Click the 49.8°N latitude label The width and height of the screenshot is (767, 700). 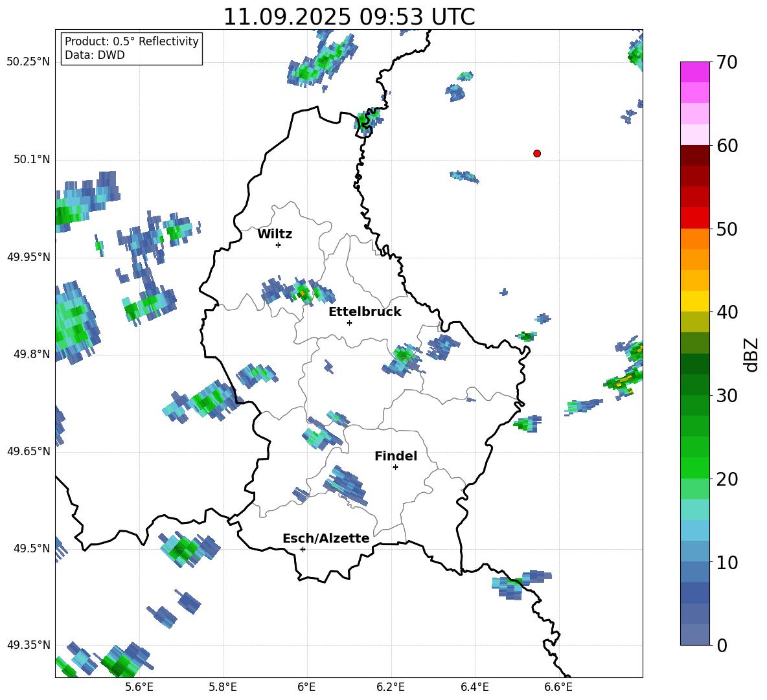(32, 354)
